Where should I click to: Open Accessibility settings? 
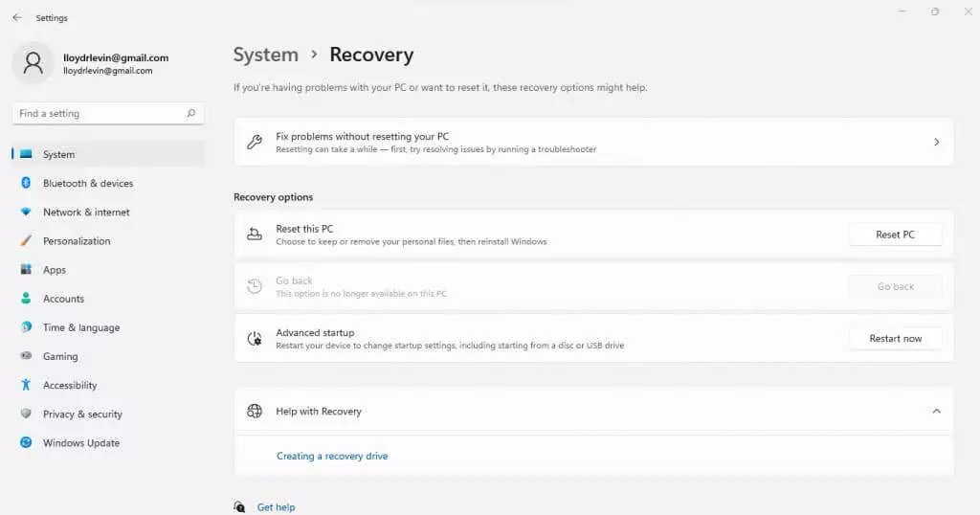(108, 385)
